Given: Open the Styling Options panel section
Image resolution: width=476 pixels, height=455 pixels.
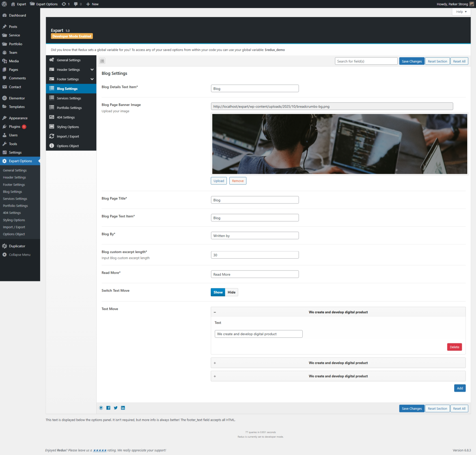Looking at the screenshot, I should click(x=68, y=127).
